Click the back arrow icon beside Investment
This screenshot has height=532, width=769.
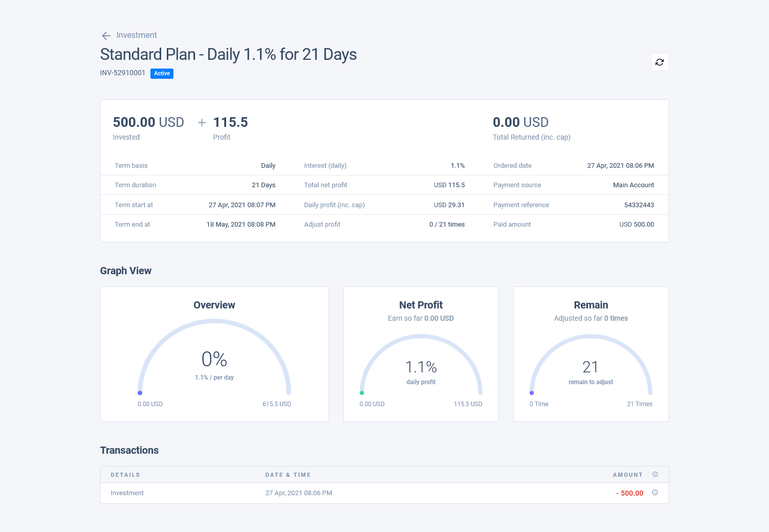coord(106,35)
